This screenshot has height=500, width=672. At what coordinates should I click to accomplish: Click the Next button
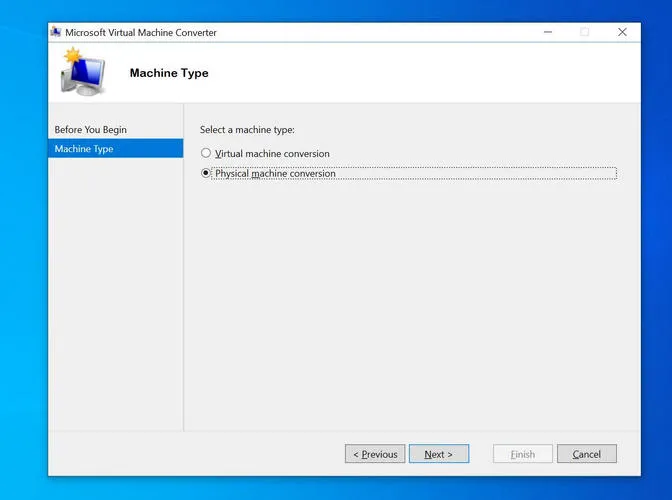click(x=439, y=454)
